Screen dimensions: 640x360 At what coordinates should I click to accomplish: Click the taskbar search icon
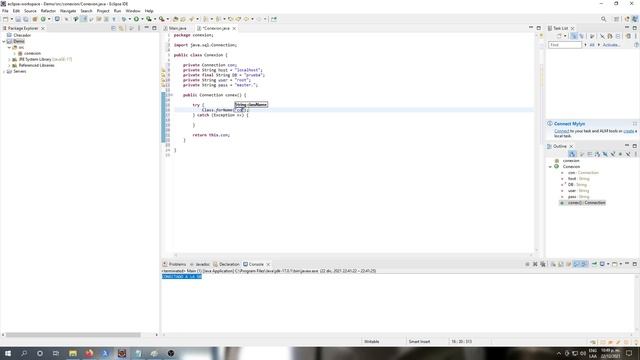pyautogui.click(x=24, y=353)
